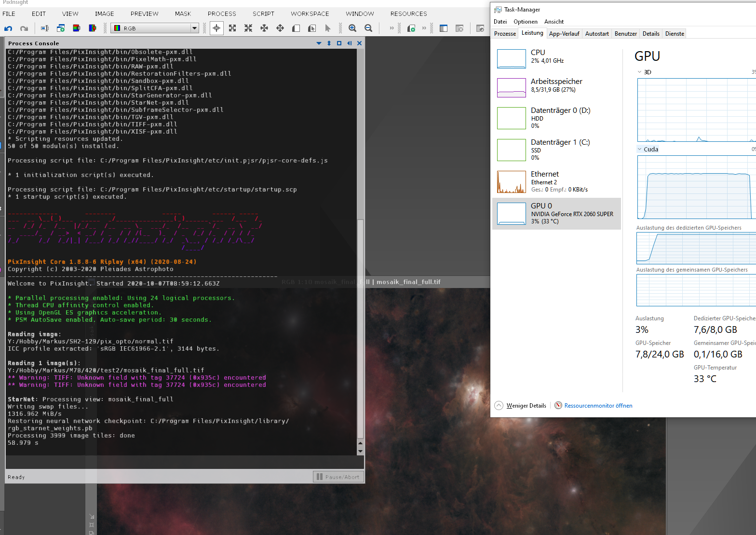Click the shrink-to-fit collapse arrows icon
The image size is (756, 535).
(248, 28)
